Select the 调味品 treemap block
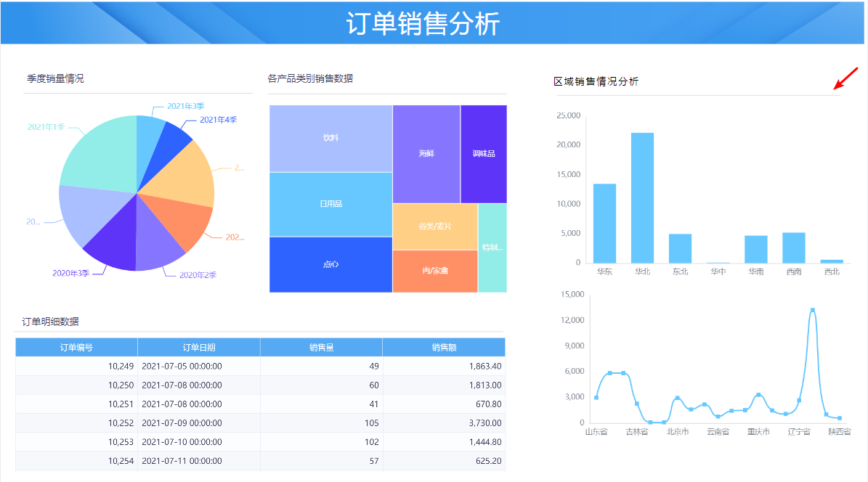868x482 pixels. click(483, 154)
